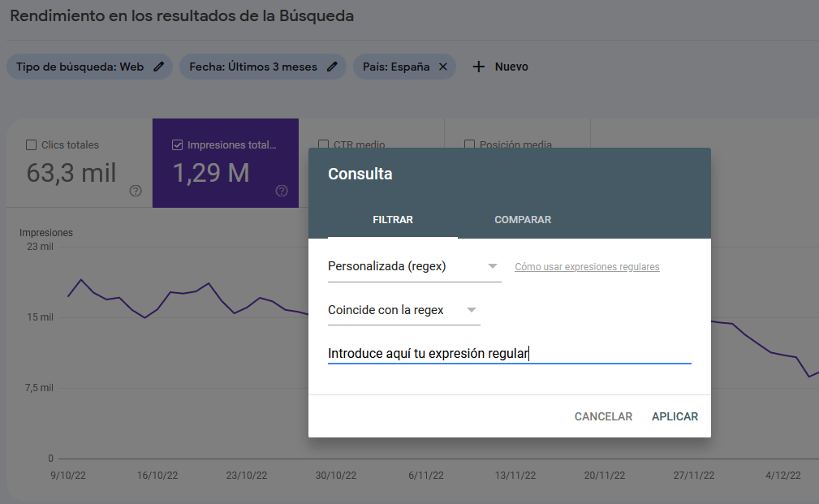
Task: Click the País: España chip label
Action: 396,67
